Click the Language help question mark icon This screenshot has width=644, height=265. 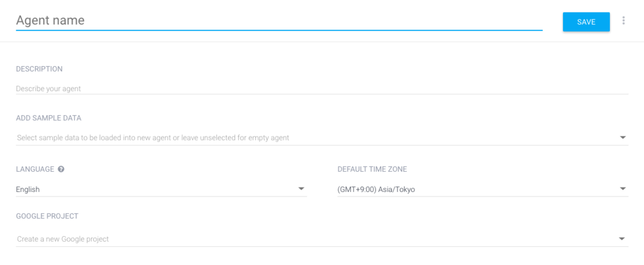[x=61, y=169]
